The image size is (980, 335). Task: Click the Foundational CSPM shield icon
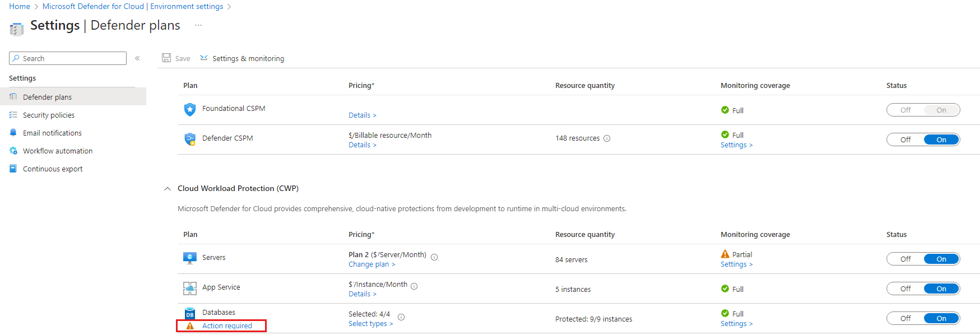tap(190, 109)
